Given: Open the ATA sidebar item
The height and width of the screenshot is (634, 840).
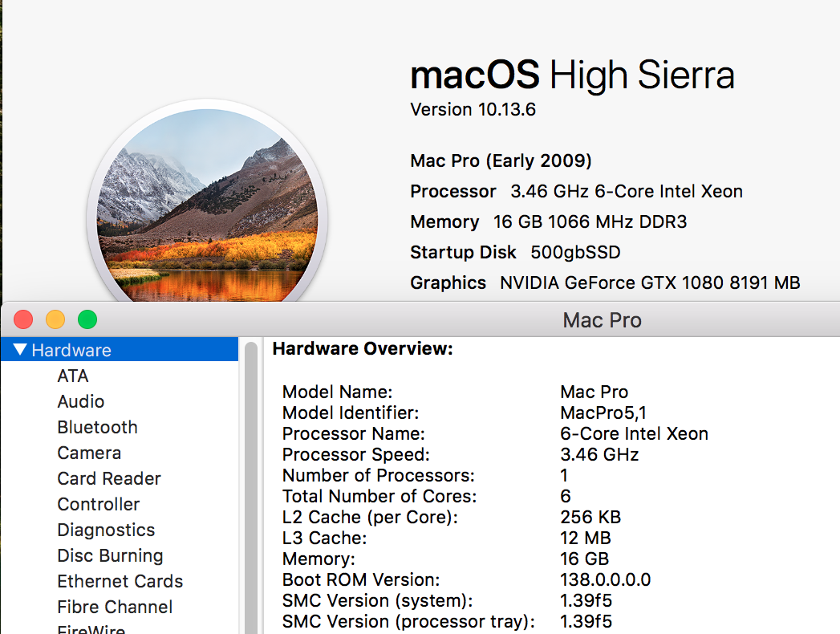Looking at the screenshot, I should (73, 376).
